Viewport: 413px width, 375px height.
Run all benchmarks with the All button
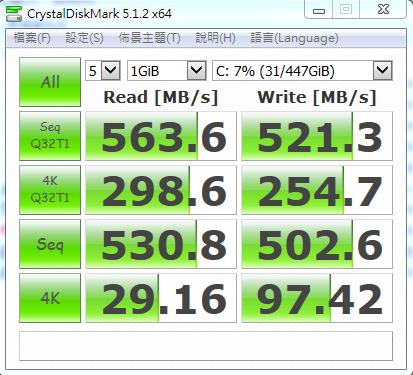pos(50,82)
